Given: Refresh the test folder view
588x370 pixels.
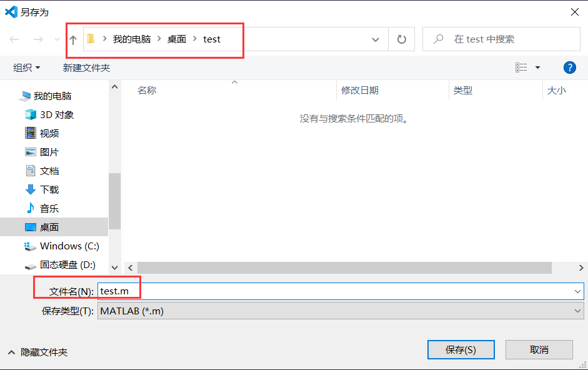Looking at the screenshot, I should (x=402, y=39).
